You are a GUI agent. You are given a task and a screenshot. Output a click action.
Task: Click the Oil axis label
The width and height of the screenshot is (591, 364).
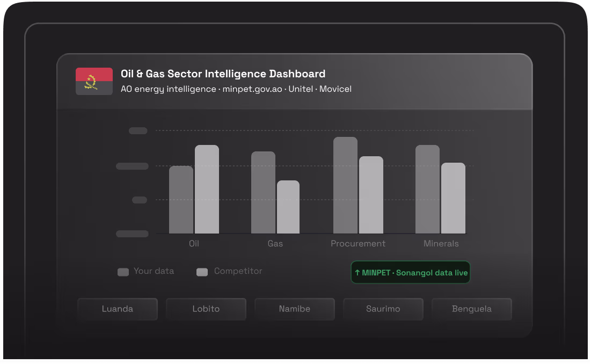[194, 244]
